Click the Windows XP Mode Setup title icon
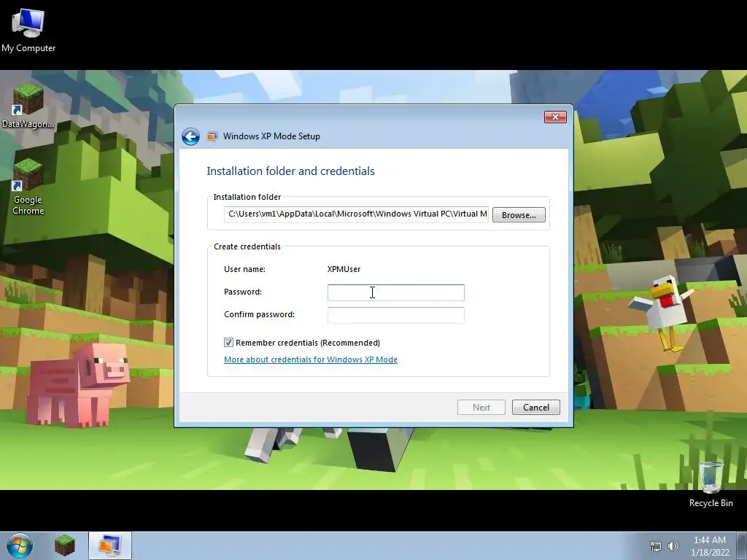The image size is (747, 560). 212,136
